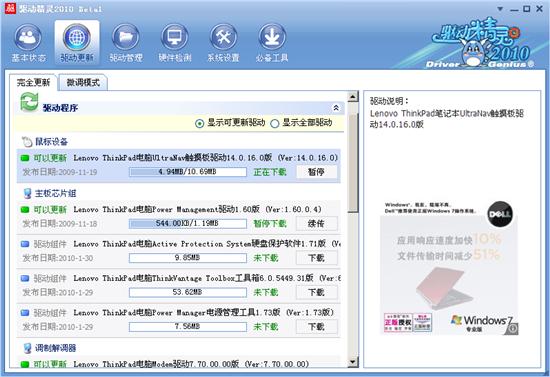Open the Dell Windows 7 advertisement banner

pyautogui.click(x=449, y=268)
